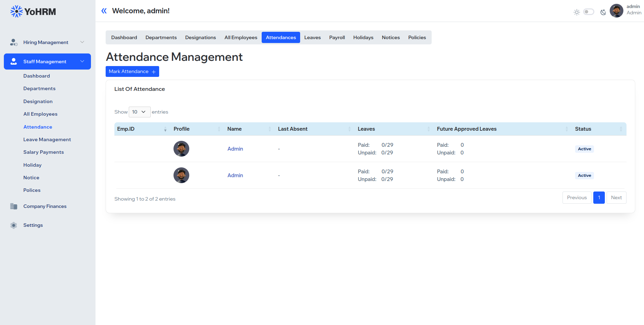
Task: Click the Hiring Management icon
Action: (x=14, y=42)
